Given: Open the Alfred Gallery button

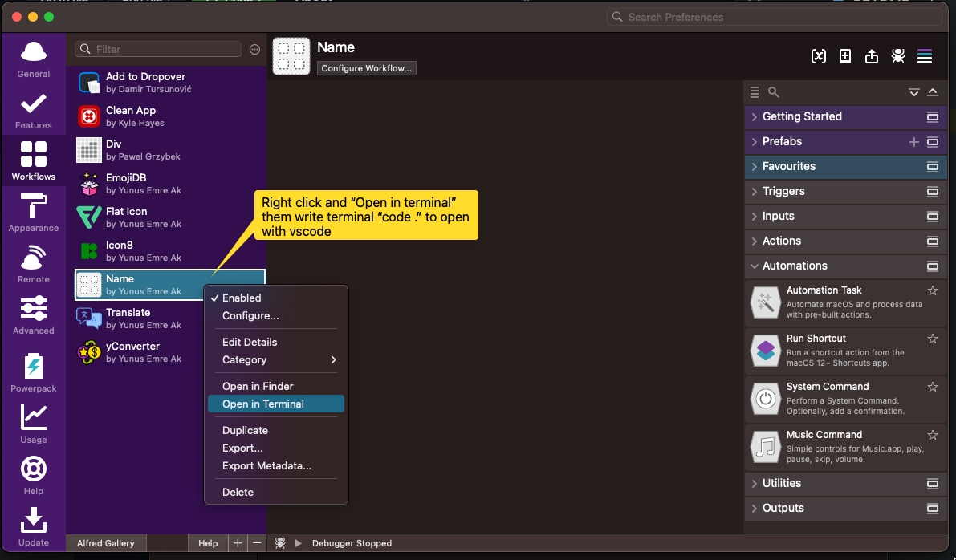Looking at the screenshot, I should click(106, 543).
